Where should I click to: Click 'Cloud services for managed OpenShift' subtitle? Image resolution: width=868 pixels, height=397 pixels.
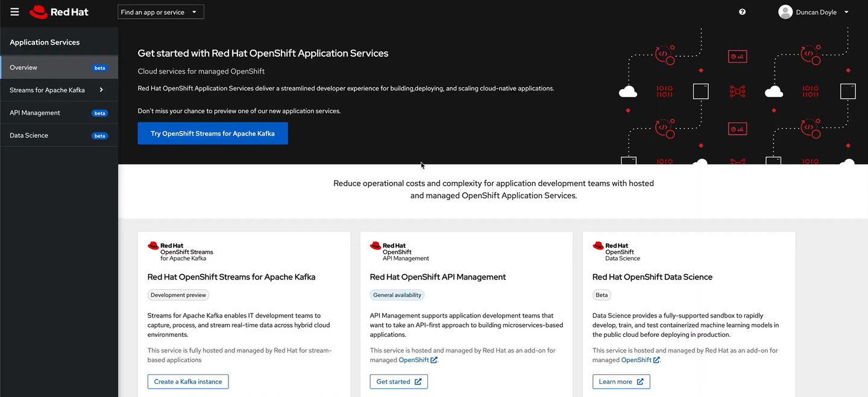tap(201, 71)
